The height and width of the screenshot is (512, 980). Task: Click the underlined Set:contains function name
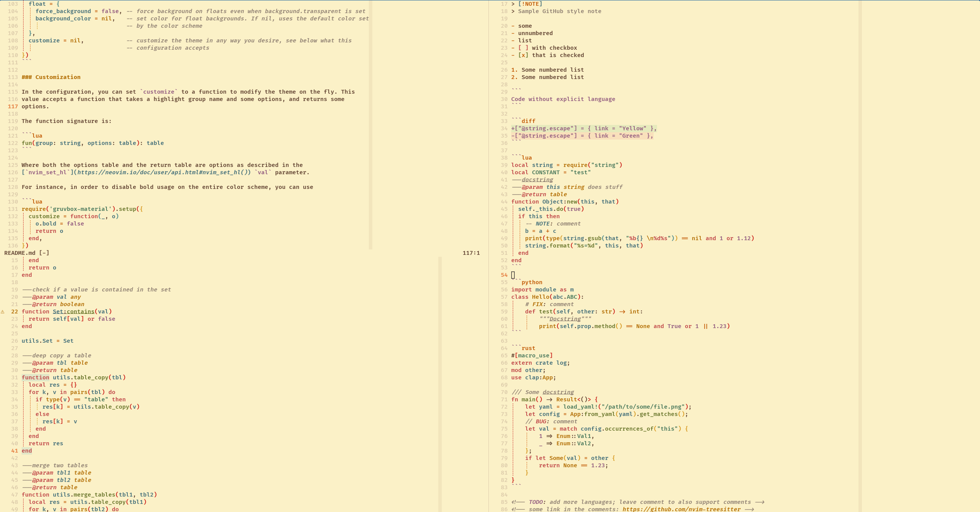(73, 312)
